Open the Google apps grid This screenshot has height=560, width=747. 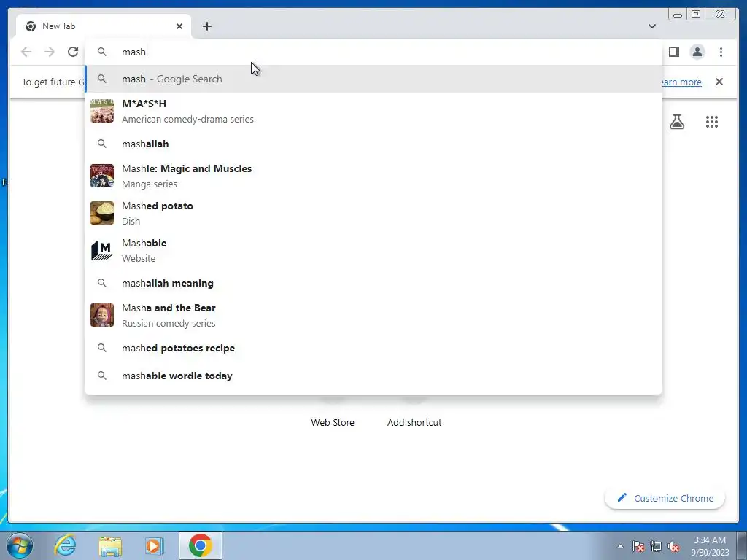click(712, 122)
